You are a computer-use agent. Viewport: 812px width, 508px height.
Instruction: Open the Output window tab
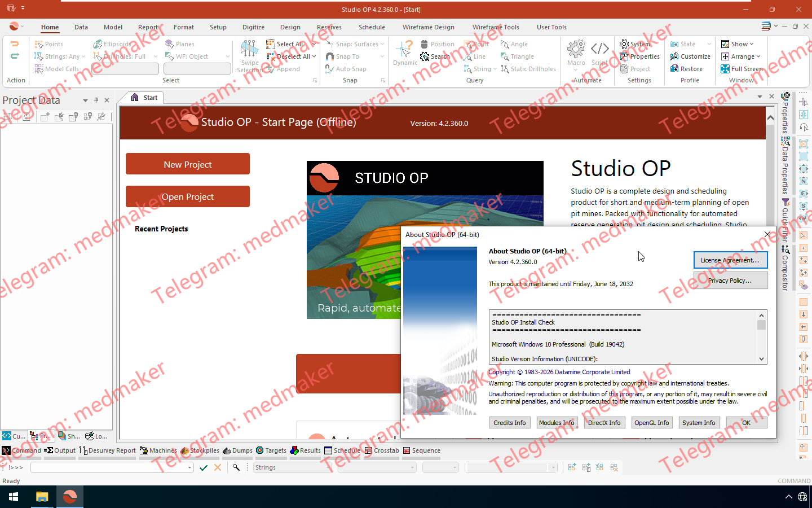pos(60,450)
